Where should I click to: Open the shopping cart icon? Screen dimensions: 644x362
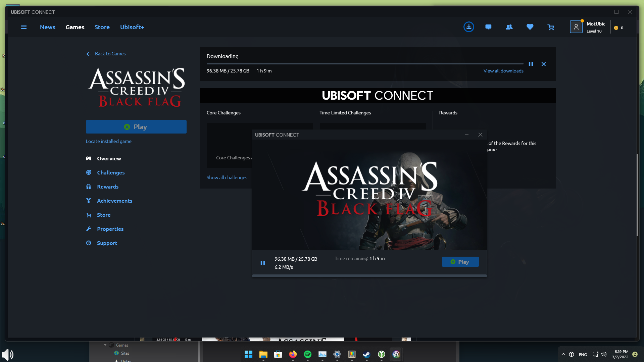(x=551, y=27)
